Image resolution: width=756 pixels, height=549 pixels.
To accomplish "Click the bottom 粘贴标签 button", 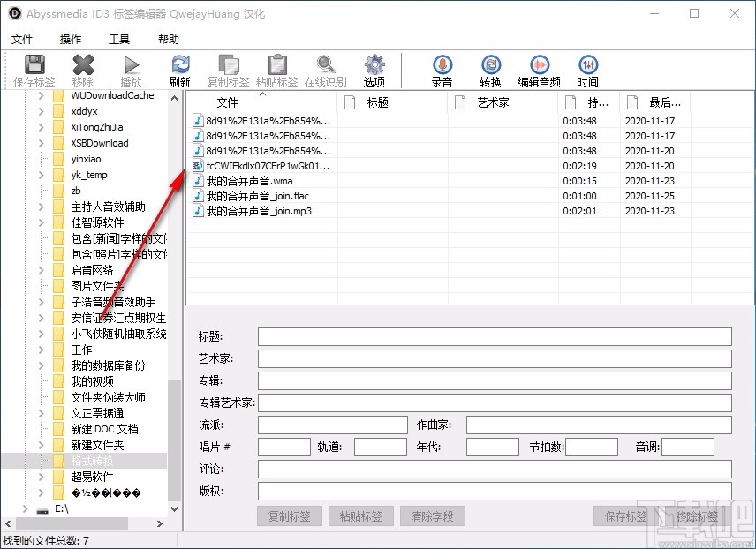I will pyautogui.click(x=360, y=515).
